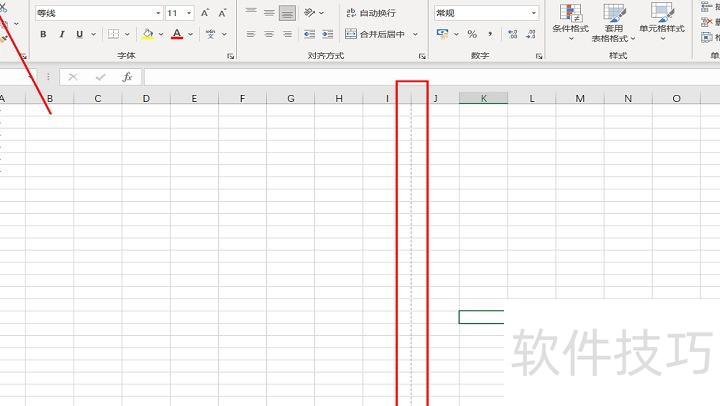
Task: Increase decimal places icon
Action: point(513,34)
